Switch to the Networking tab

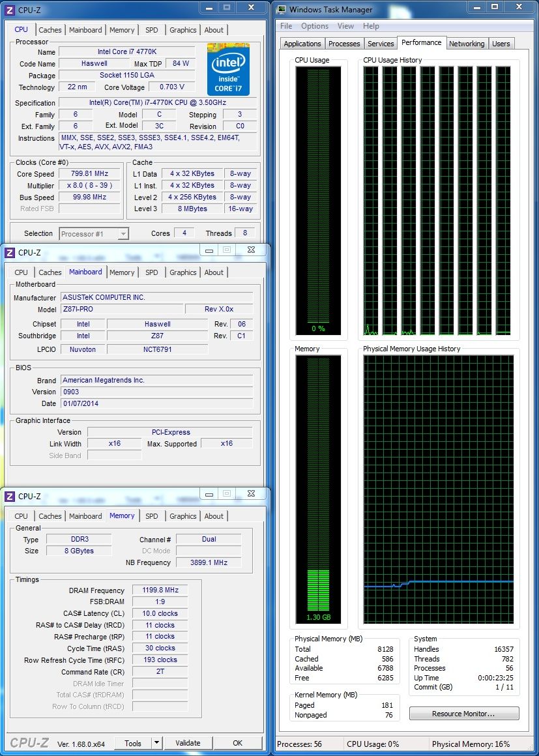(467, 44)
